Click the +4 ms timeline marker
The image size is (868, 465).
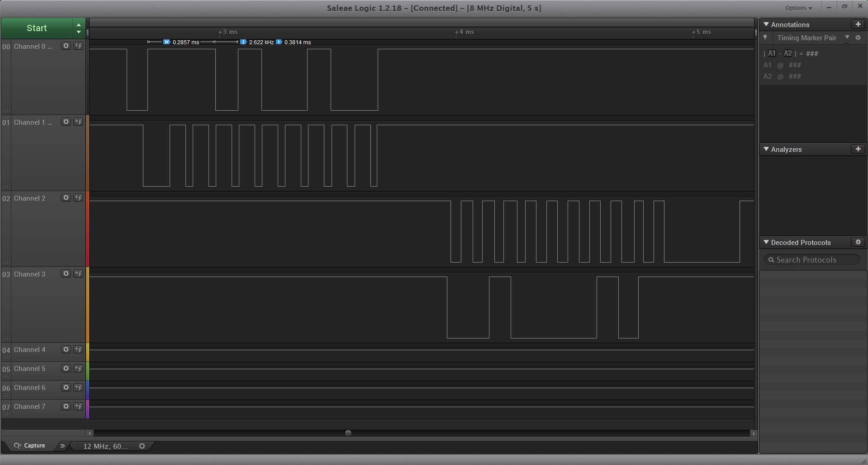click(465, 32)
